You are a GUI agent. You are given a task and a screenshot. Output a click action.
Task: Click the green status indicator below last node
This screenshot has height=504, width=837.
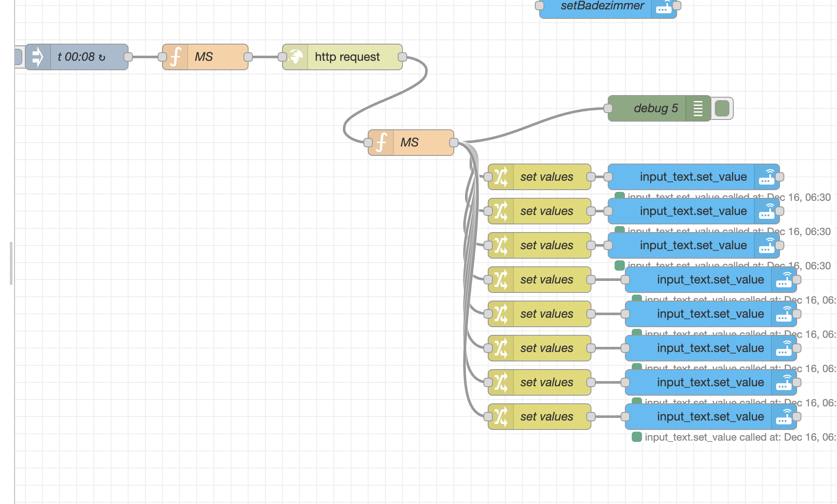click(x=637, y=437)
